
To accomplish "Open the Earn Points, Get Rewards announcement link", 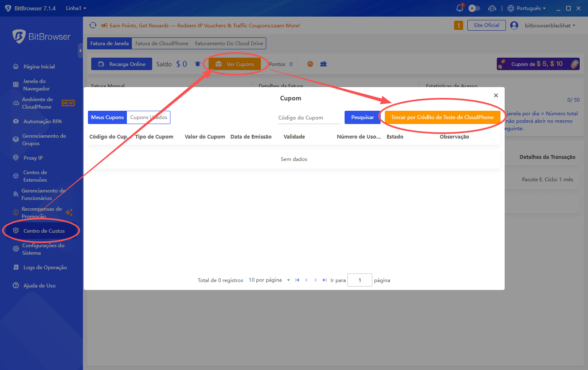I will [205, 25].
